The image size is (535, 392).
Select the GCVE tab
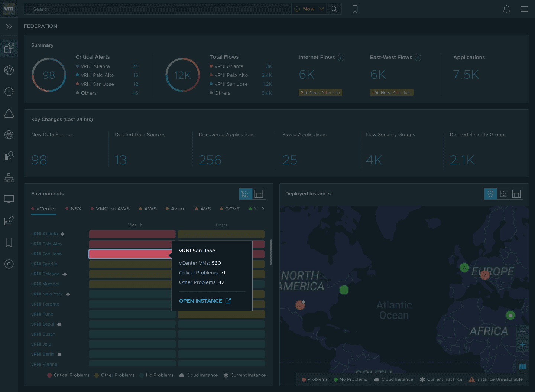coord(230,209)
